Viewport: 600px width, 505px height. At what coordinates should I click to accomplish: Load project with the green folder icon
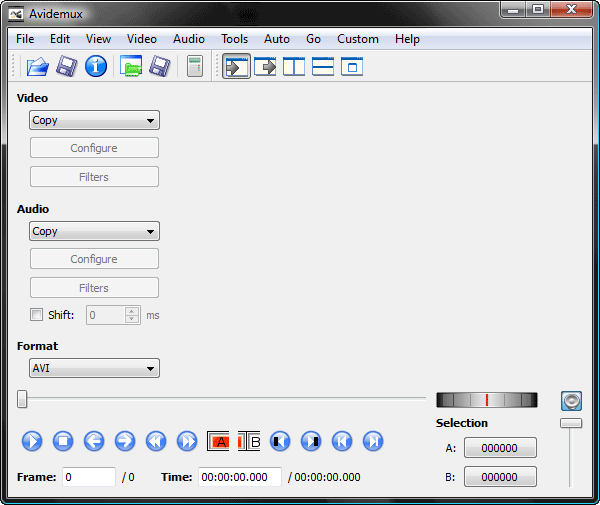tap(131, 66)
